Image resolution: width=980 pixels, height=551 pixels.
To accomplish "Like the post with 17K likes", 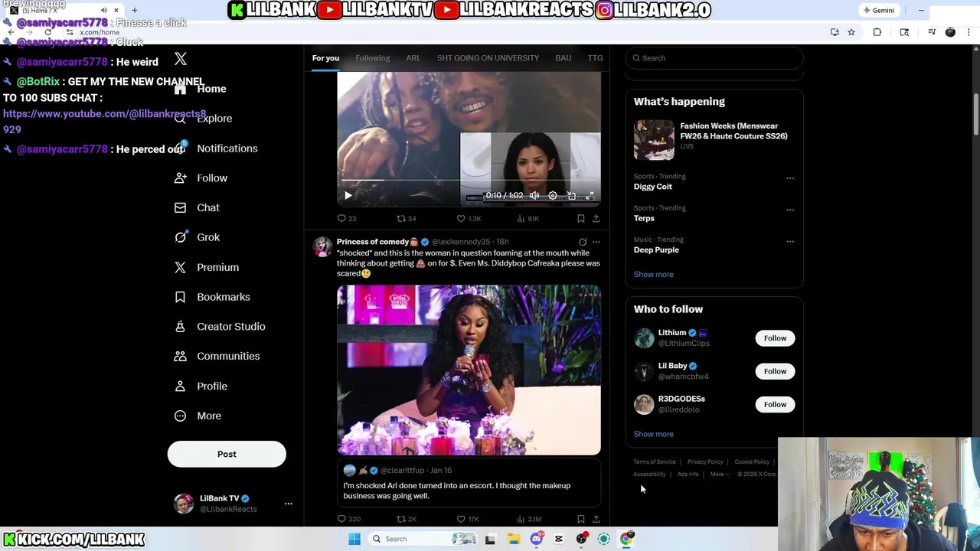I will [468, 519].
